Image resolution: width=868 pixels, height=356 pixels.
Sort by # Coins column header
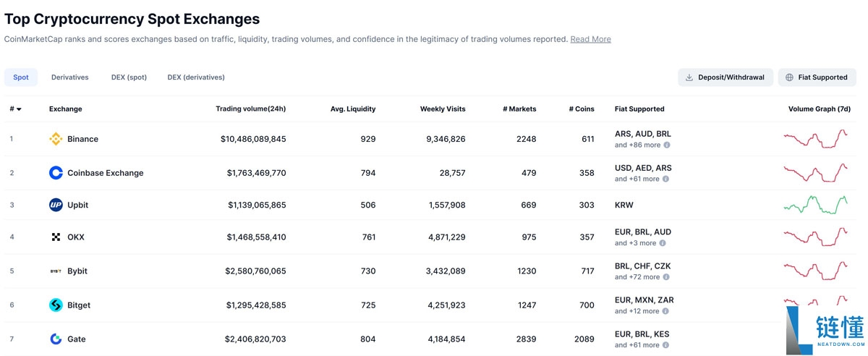click(582, 109)
